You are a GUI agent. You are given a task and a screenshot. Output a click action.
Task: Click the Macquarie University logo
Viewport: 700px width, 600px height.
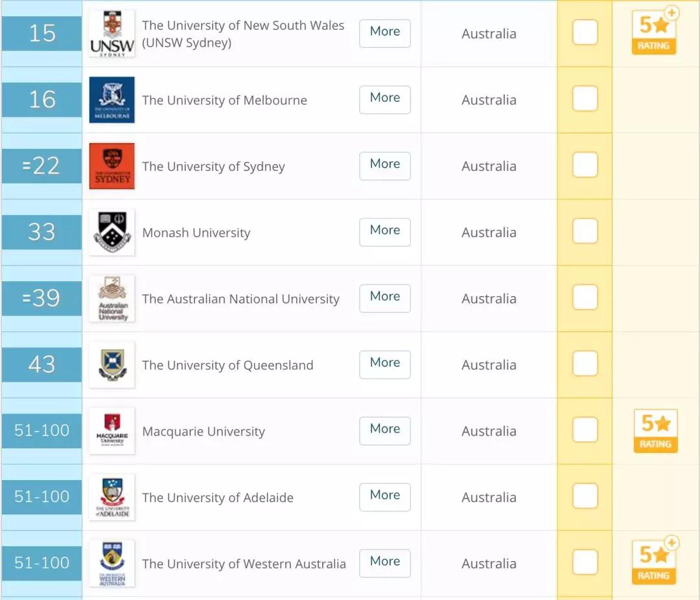[x=112, y=431]
